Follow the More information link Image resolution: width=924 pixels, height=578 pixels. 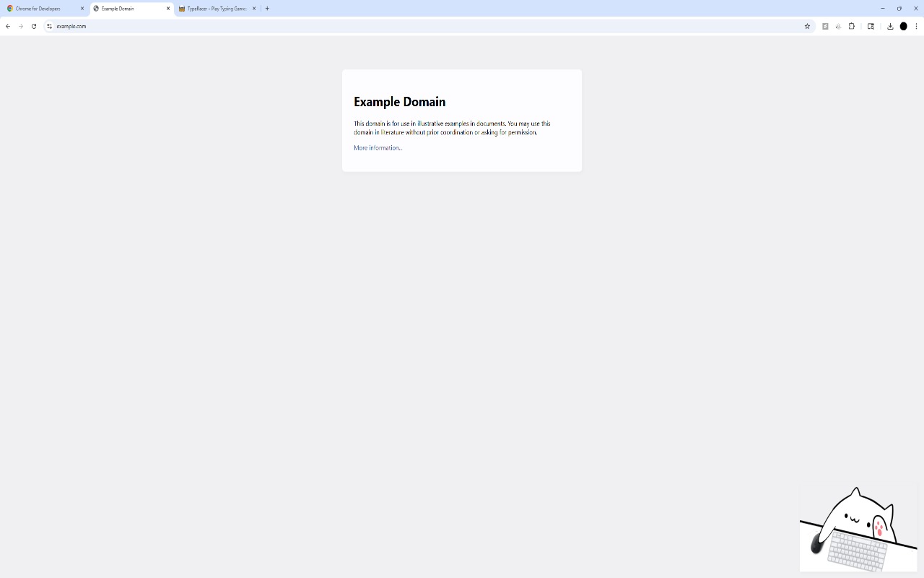pyautogui.click(x=378, y=147)
